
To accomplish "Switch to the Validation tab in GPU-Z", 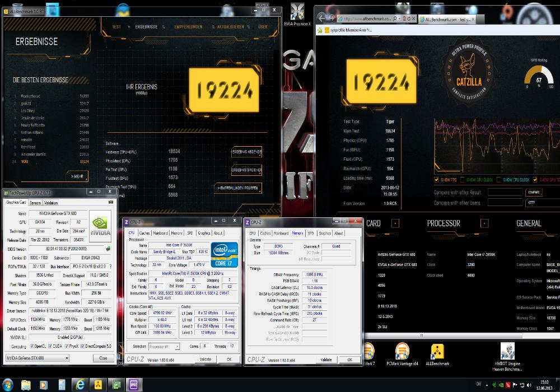I will click(x=51, y=203).
